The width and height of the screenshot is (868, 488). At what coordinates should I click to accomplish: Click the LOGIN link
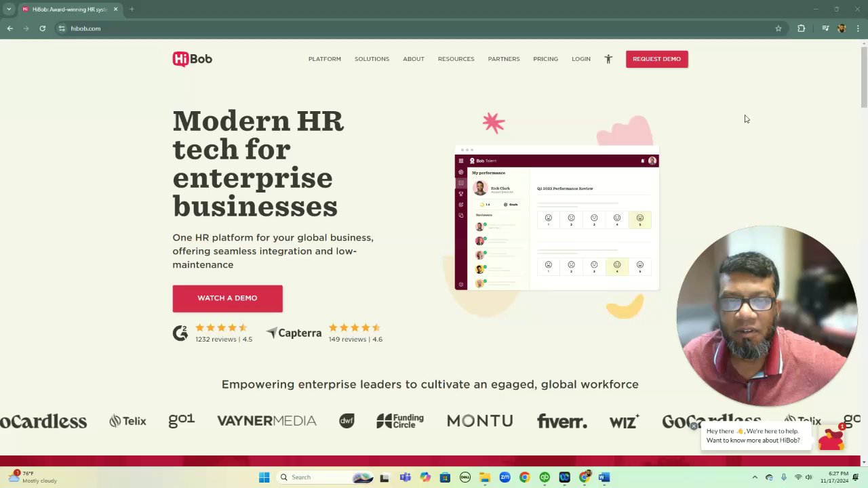pos(581,59)
